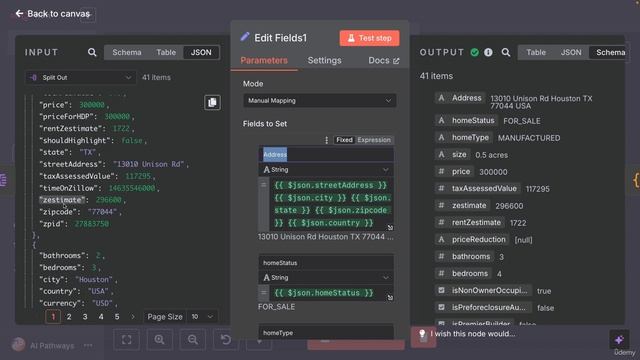Go to input page 1
The image size is (640, 360).
click(x=53, y=317)
